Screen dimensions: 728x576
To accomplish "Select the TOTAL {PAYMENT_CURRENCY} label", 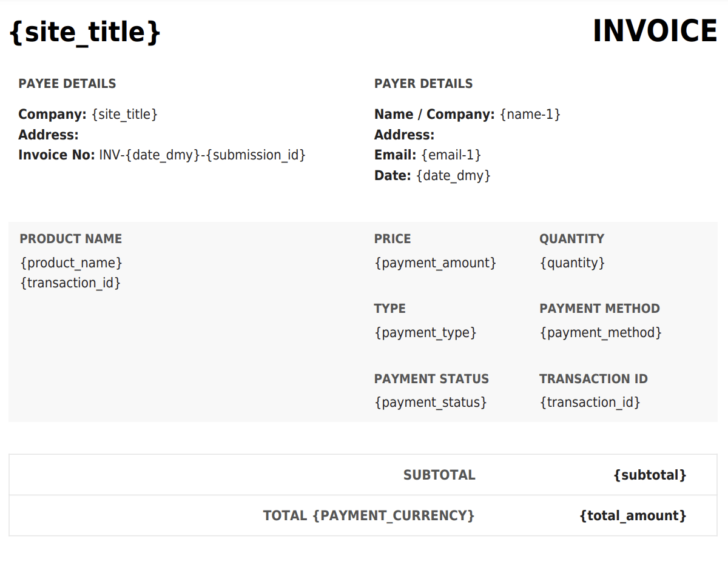I will [x=369, y=515].
